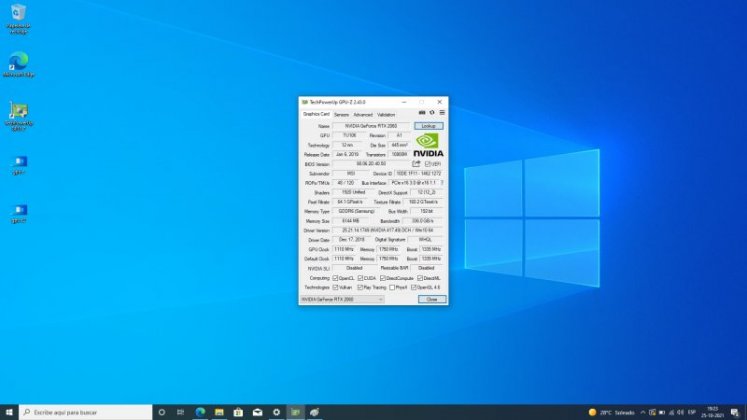Viewport: 747px width, 420px height.
Task: Click the volume icon in system tray
Action: (680, 412)
